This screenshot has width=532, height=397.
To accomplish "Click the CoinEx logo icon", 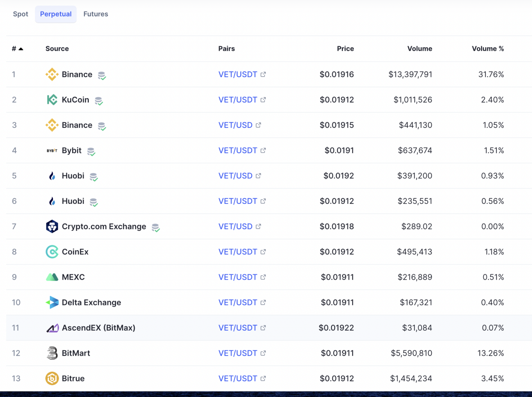I will 52,252.
